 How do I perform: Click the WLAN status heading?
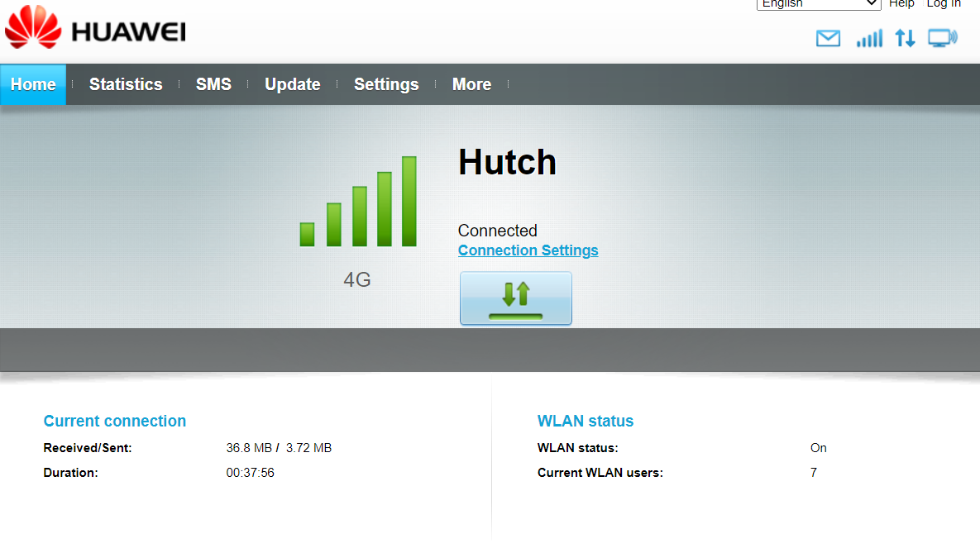[585, 422]
